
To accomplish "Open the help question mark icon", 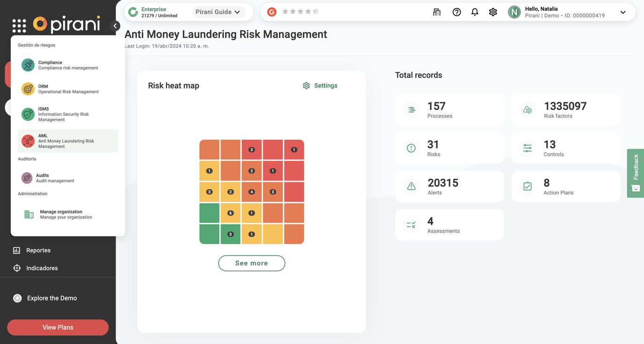I will click(456, 12).
